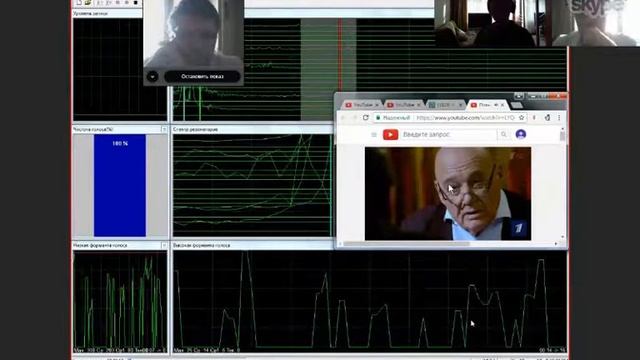Close the active fourth Chrome tab
The width and height of the screenshot is (640, 360).
502,105
